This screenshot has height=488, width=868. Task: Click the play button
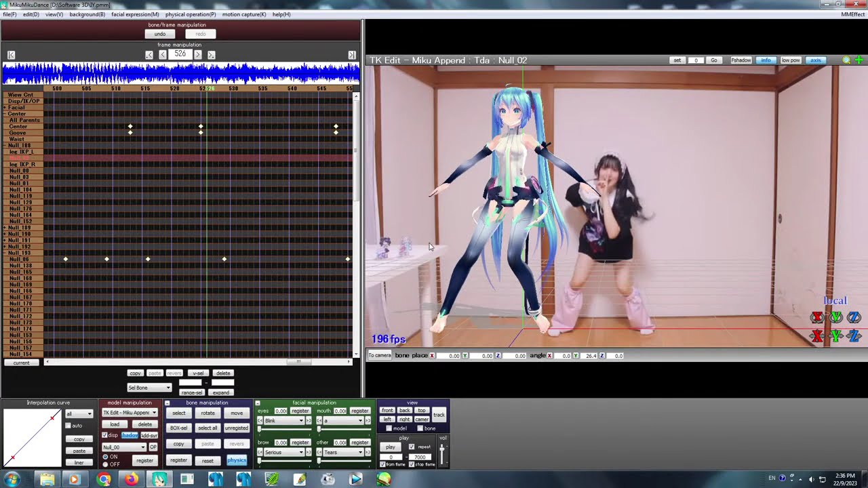tap(391, 447)
